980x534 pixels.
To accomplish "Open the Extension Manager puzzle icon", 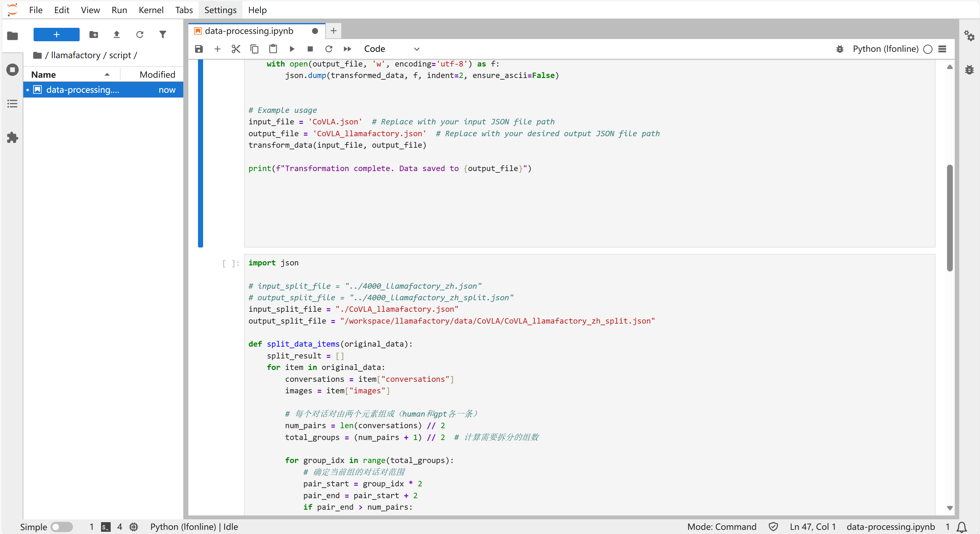I will click(12, 137).
